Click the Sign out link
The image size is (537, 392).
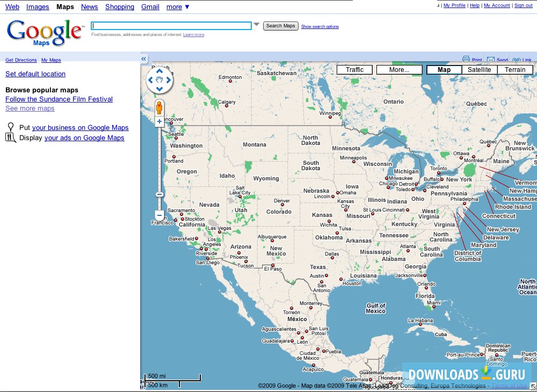click(x=523, y=5)
